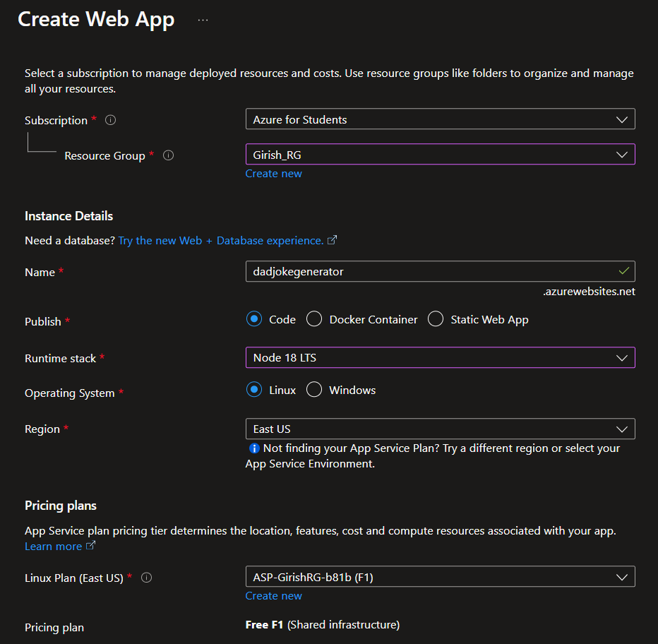Select the Docker Container publish option
Image resolution: width=658 pixels, height=644 pixels.
(x=314, y=319)
